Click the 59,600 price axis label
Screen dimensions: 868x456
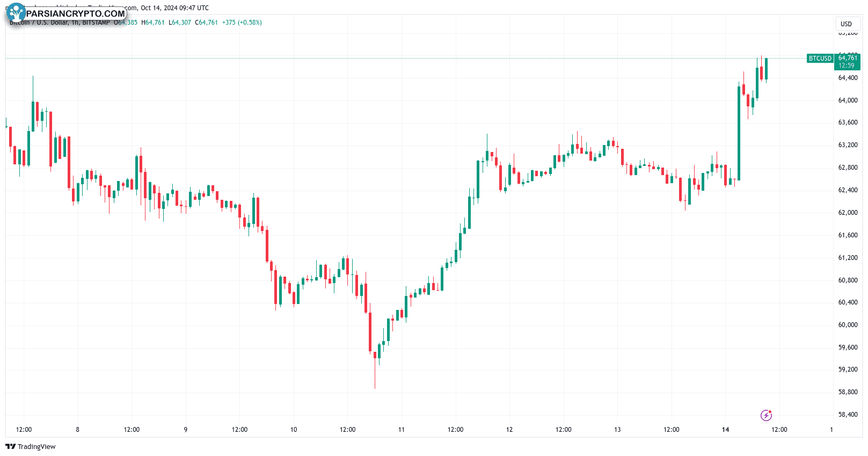848,348
